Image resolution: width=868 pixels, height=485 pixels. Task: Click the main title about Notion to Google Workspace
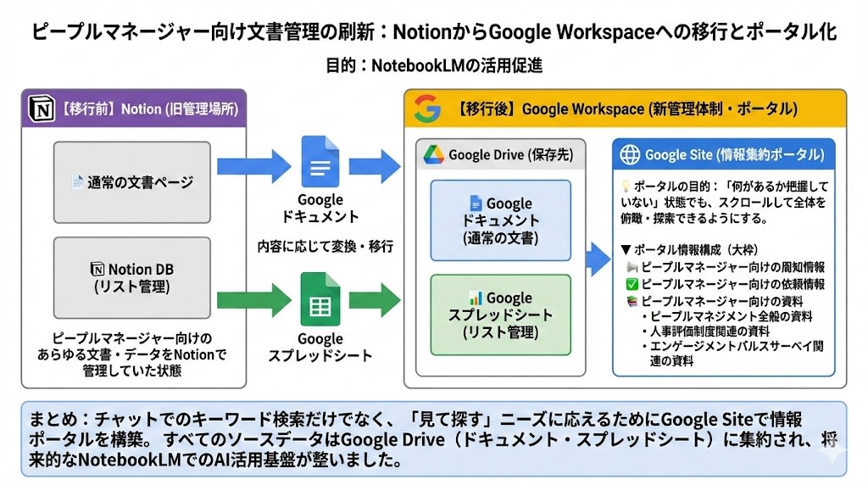434,31
